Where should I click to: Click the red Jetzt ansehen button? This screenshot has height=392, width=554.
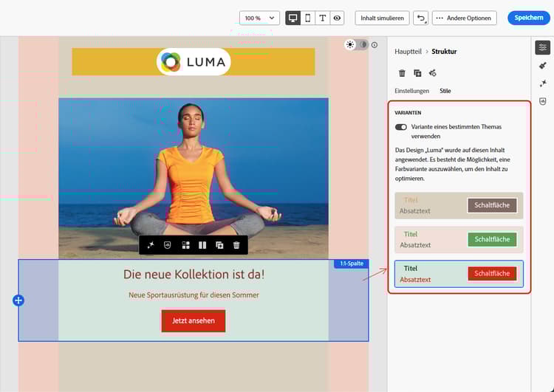point(194,320)
